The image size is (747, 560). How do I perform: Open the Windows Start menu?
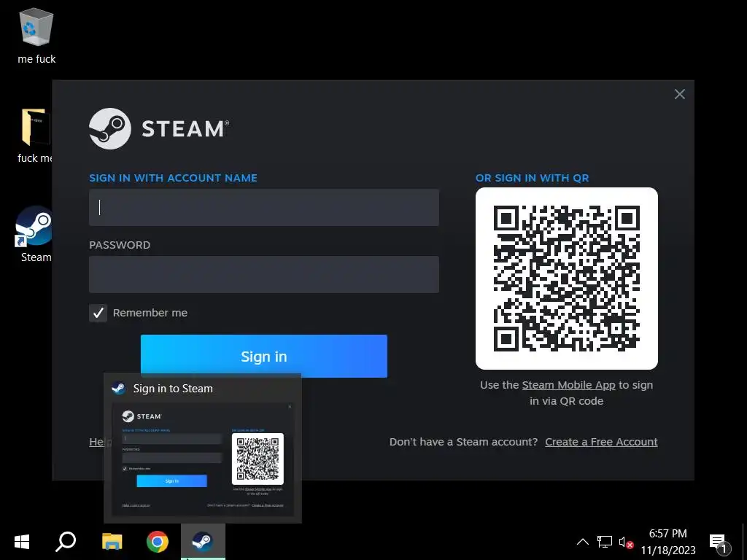point(22,542)
